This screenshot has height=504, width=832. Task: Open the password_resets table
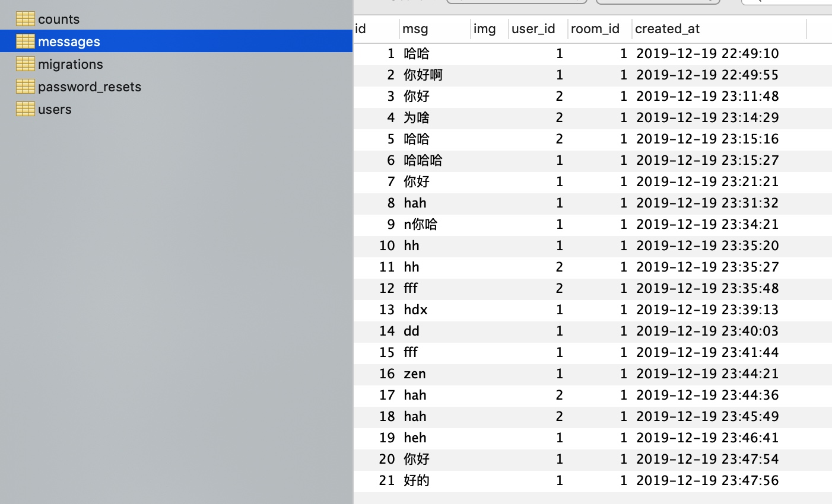[90, 87]
